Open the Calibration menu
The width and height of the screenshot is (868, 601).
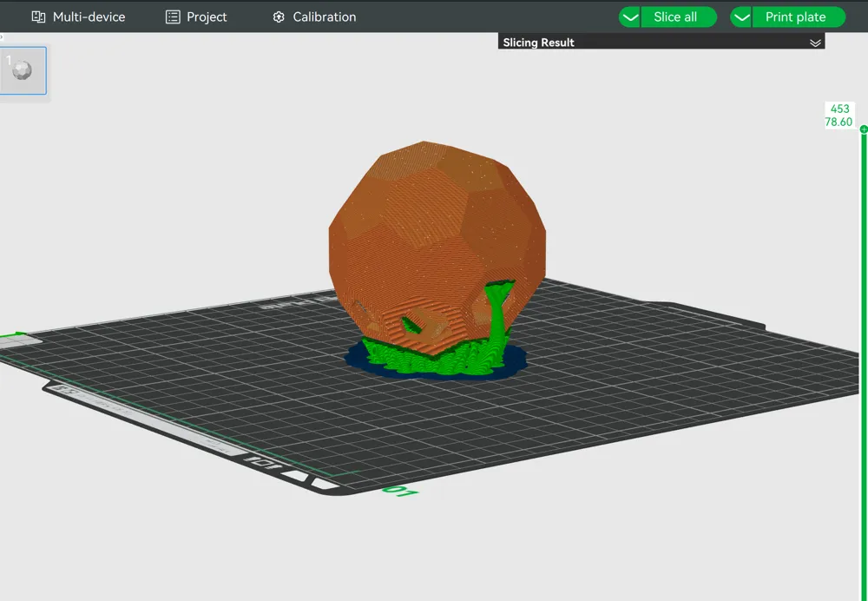tap(314, 17)
